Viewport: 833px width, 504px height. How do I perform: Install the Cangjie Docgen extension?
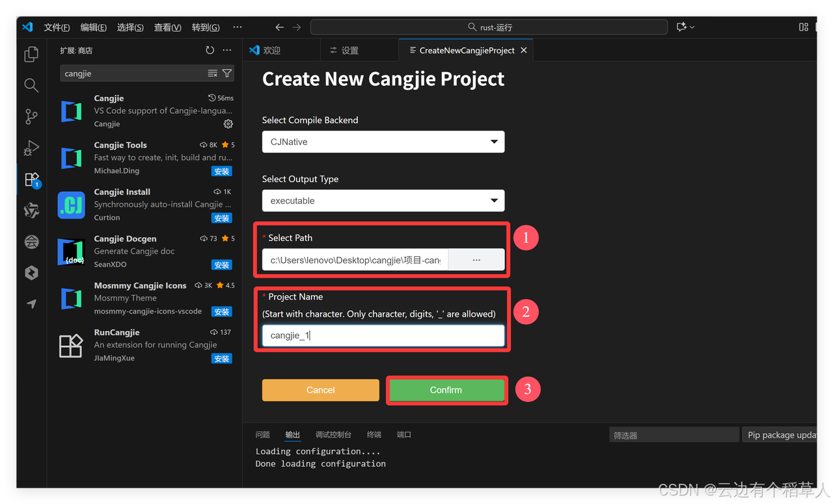222,265
